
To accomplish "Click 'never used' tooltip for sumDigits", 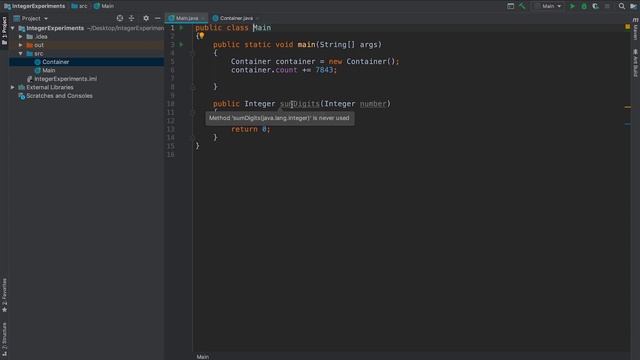I will click(280, 118).
